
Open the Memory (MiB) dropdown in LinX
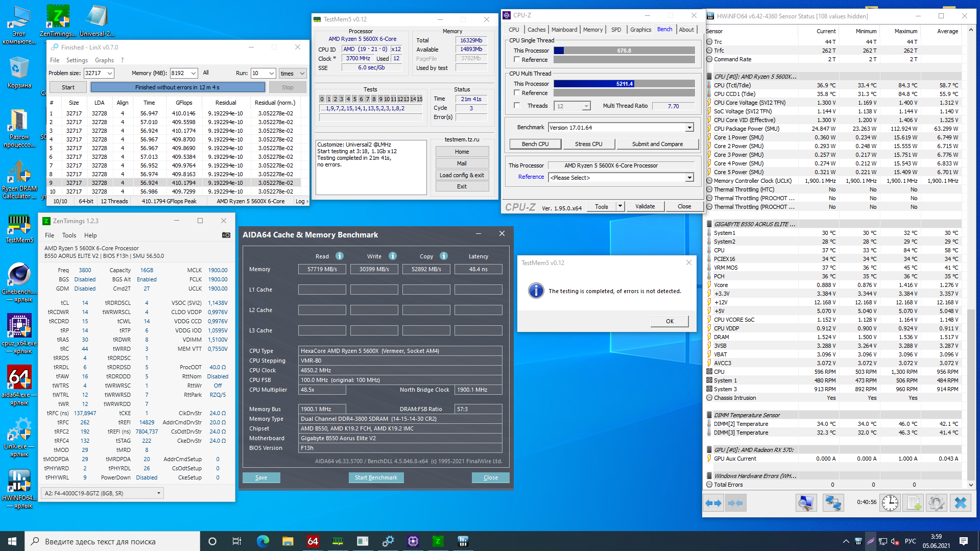click(194, 73)
